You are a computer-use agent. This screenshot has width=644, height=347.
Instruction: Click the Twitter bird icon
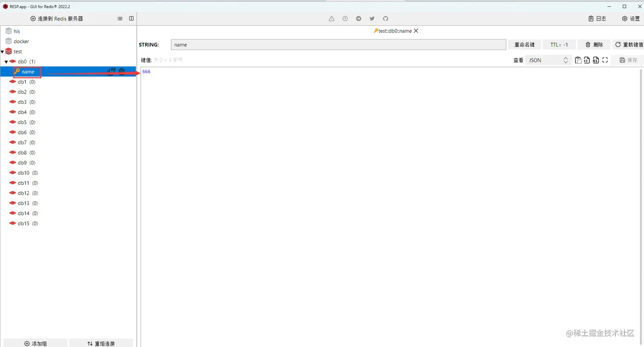coord(372,19)
